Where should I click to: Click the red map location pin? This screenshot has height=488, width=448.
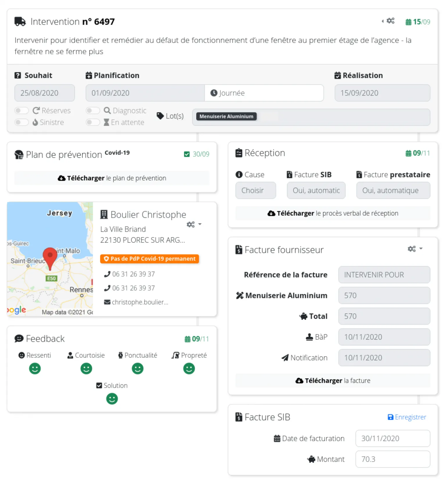[x=50, y=257]
